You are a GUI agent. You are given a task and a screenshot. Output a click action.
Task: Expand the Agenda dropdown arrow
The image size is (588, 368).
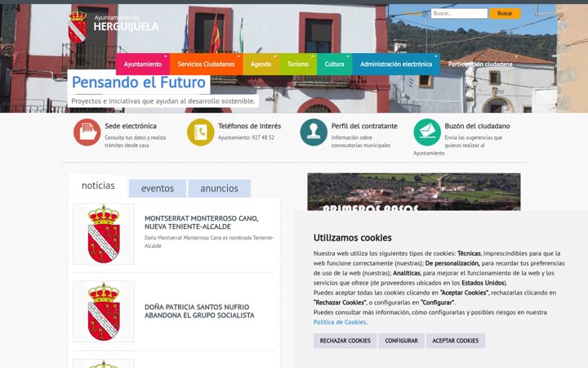click(x=275, y=56)
